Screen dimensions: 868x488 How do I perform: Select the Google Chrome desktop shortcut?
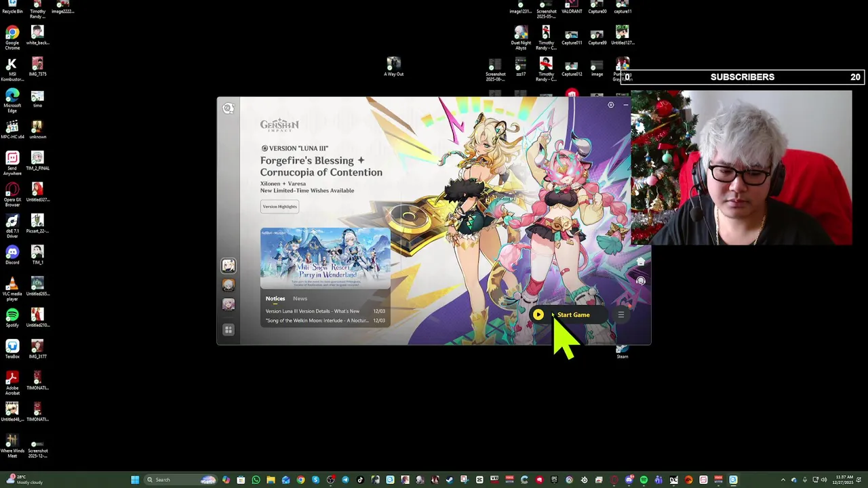pyautogui.click(x=12, y=38)
